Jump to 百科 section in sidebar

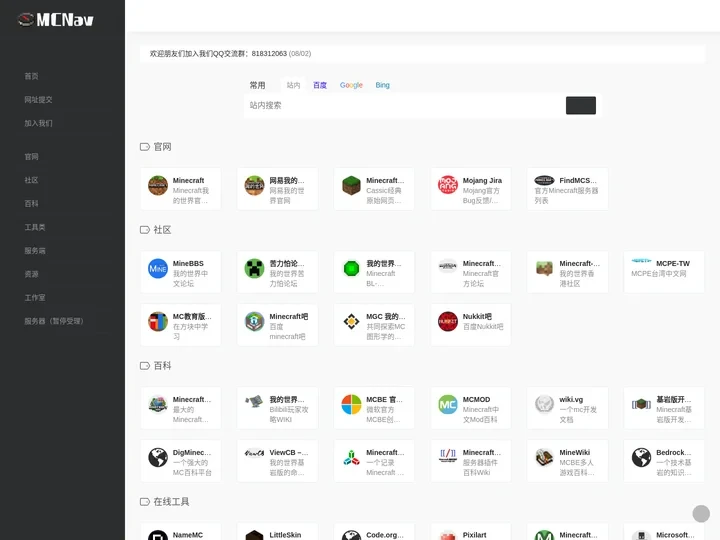tap(31, 203)
